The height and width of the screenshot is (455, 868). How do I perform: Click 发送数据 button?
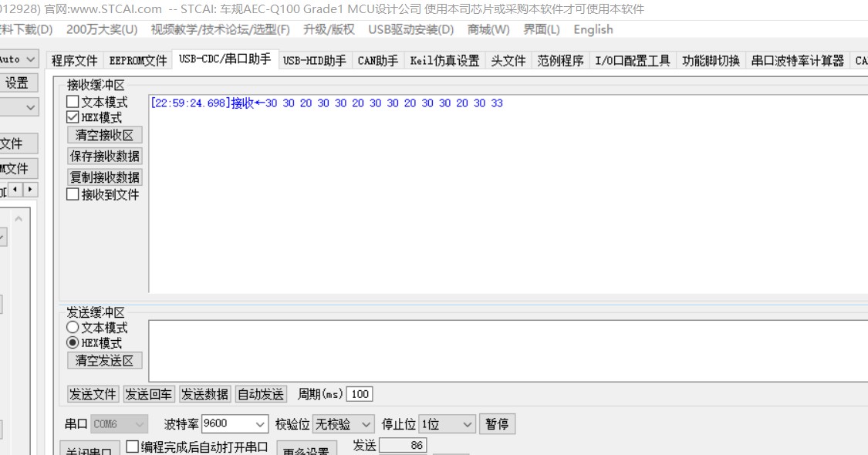click(204, 394)
